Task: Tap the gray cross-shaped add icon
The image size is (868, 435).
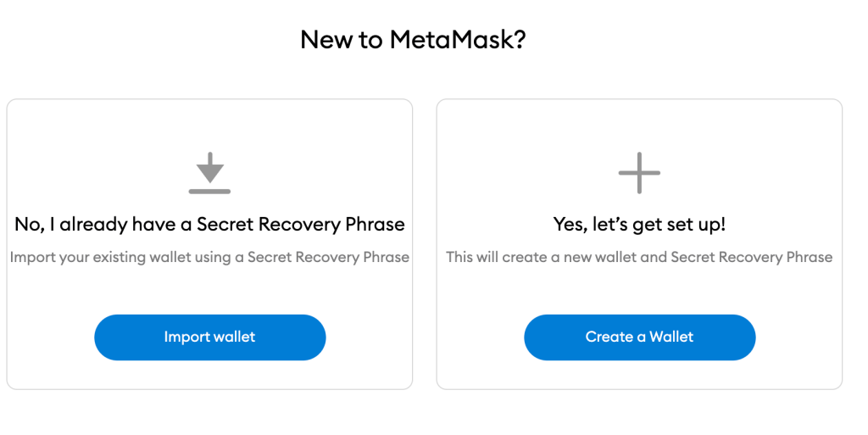Action: coord(639,173)
